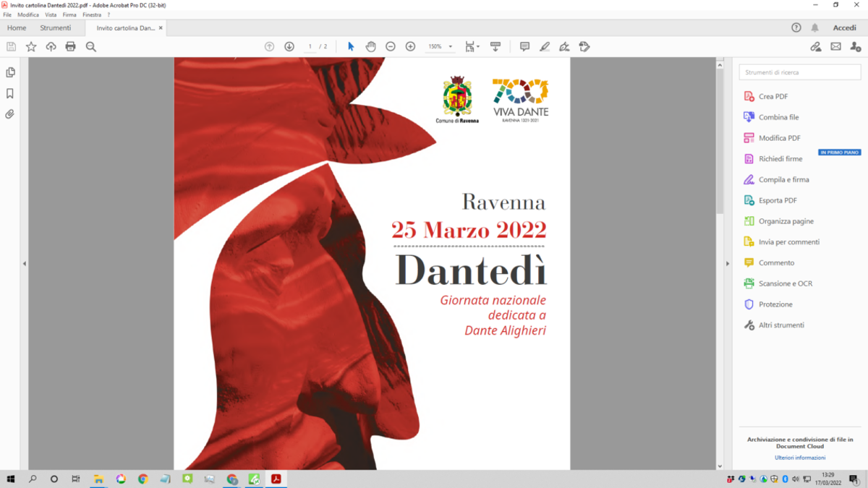The image size is (868, 488).
Task: Show page thumbnails panel
Action: click(x=10, y=72)
